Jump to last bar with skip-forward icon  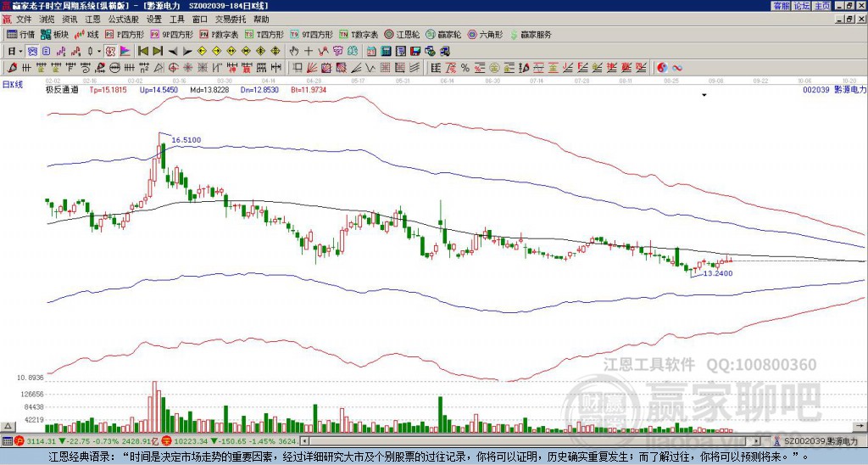click(158, 52)
